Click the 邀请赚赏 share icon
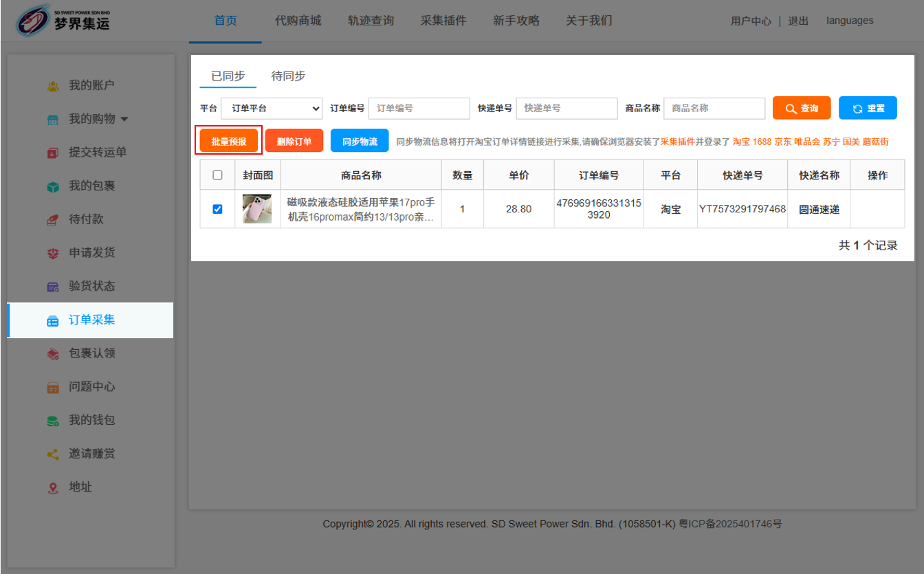 [53, 454]
